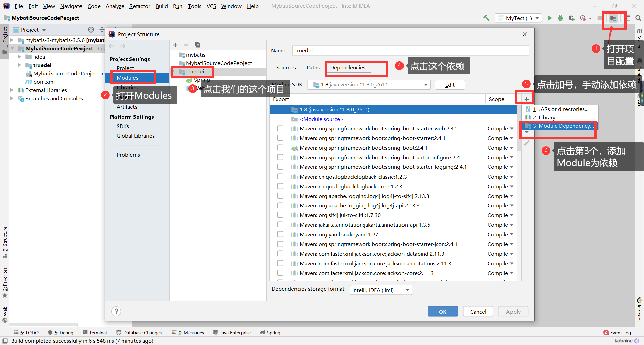Image resolution: width=644 pixels, height=345 pixels.
Task: Add dependency with the plus button
Action: [x=527, y=99]
